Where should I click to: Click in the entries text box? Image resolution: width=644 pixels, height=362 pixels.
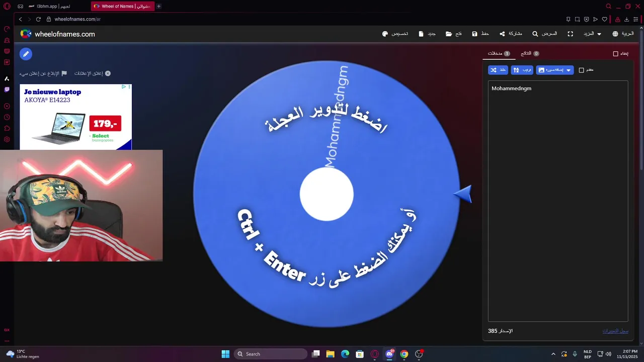pyautogui.click(x=558, y=201)
